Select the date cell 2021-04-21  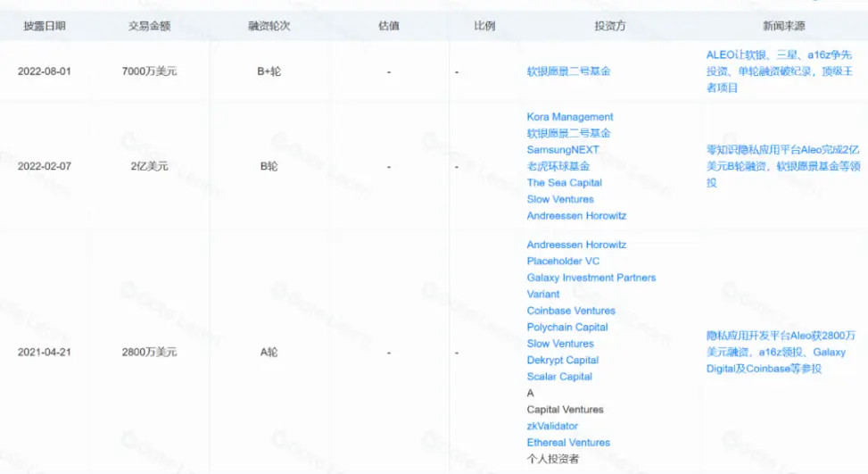tap(45, 353)
